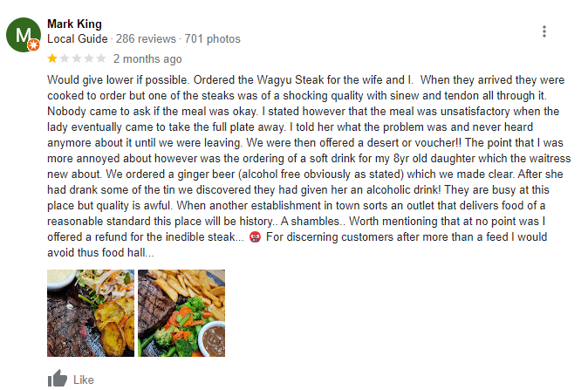Click the angry red emoji in review
The width and height of the screenshot is (588, 390).
click(x=255, y=237)
